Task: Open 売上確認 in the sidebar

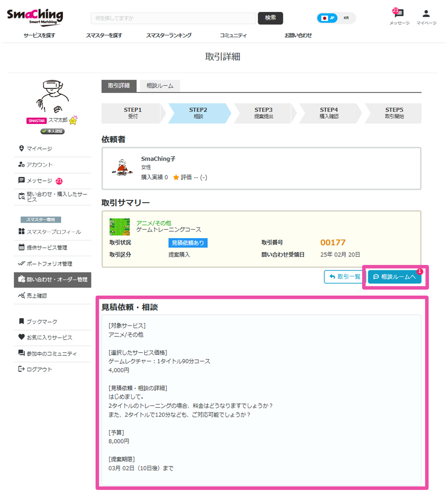Action: 36,296
